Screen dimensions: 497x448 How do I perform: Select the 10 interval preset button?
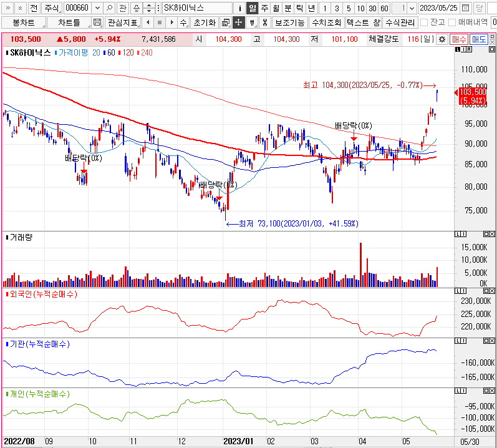coord(360,8)
